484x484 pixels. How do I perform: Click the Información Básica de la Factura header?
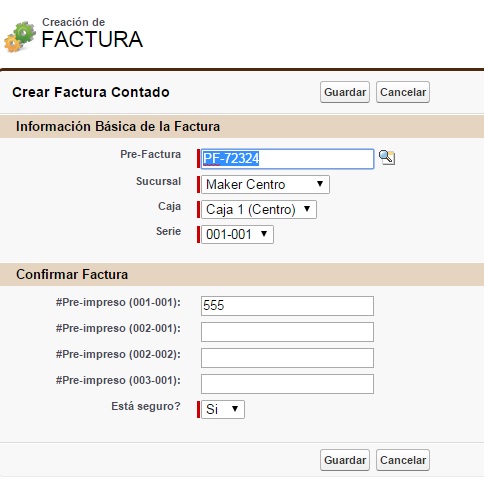118,127
